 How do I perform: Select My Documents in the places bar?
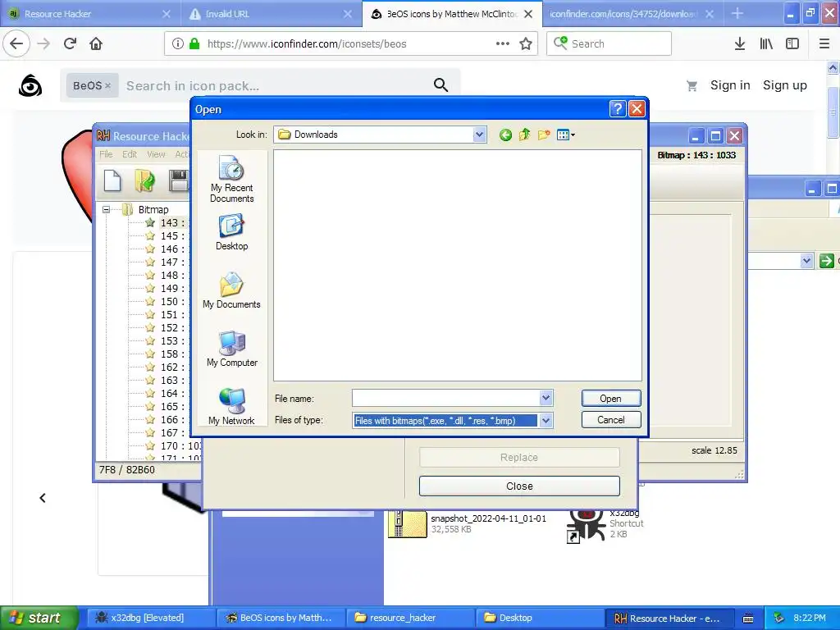point(231,290)
